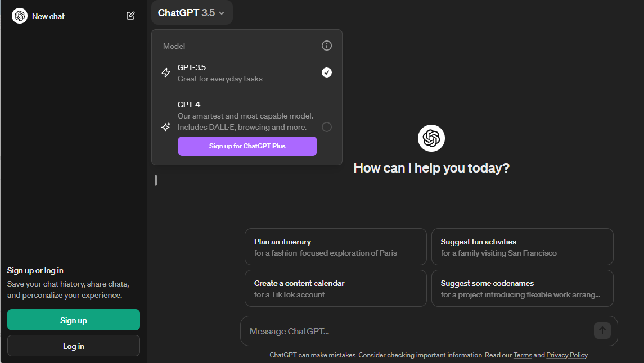644x363 pixels.
Task: Open the Terms link
Action: click(x=523, y=355)
